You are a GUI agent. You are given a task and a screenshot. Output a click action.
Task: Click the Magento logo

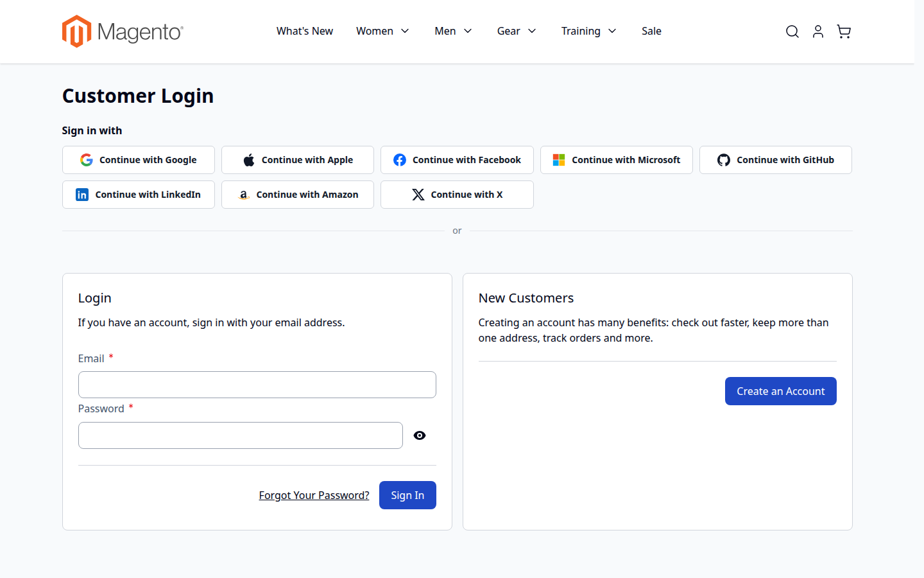(x=123, y=31)
